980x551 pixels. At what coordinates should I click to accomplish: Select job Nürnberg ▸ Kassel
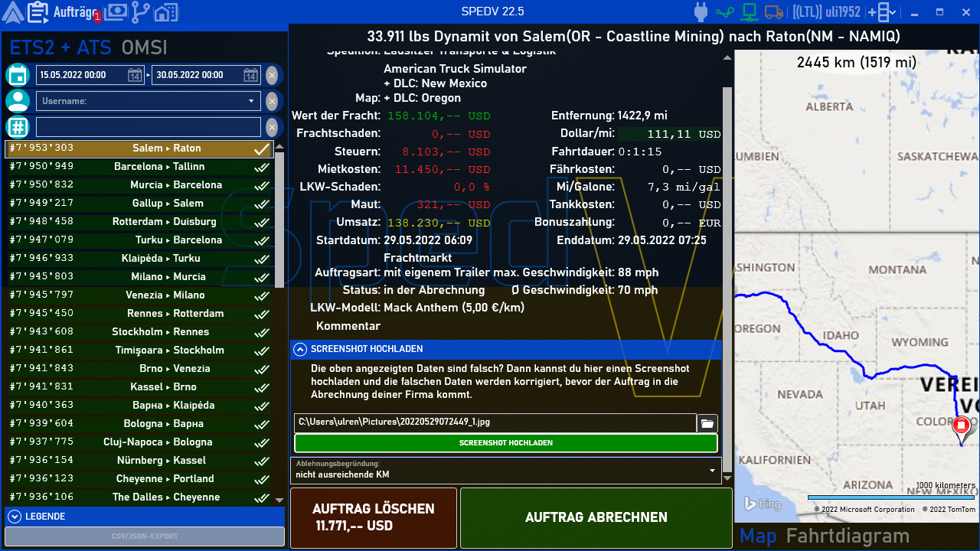pos(139,461)
